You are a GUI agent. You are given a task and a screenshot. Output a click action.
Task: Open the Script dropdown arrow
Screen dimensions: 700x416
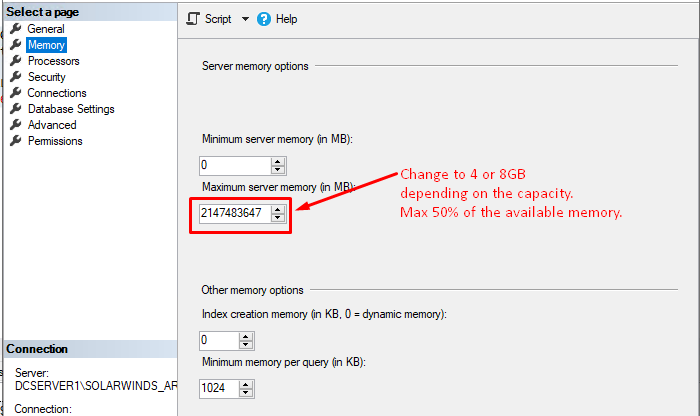(245, 19)
